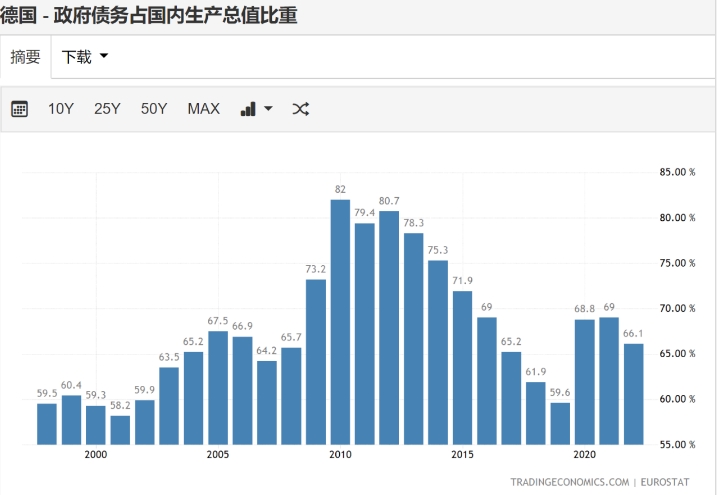Click the bar labeled 59.5
The height and width of the screenshot is (495, 717).
pyautogui.click(x=47, y=424)
